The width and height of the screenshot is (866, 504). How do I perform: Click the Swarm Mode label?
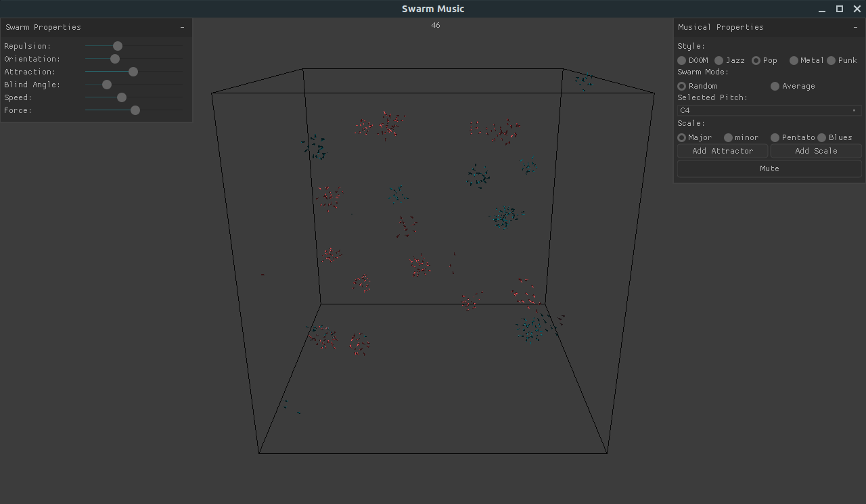tap(703, 72)
